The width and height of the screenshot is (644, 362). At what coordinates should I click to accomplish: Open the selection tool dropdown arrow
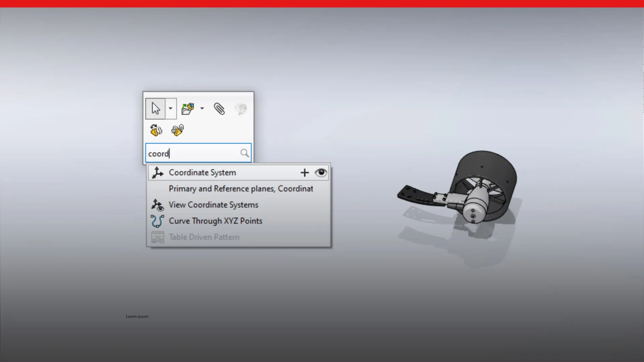pos(170,108)
